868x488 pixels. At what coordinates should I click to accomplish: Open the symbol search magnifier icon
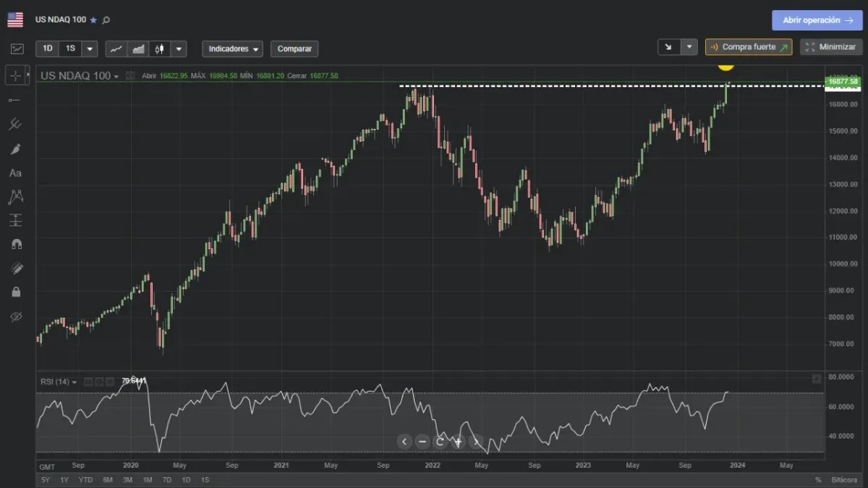click(106, 20)
